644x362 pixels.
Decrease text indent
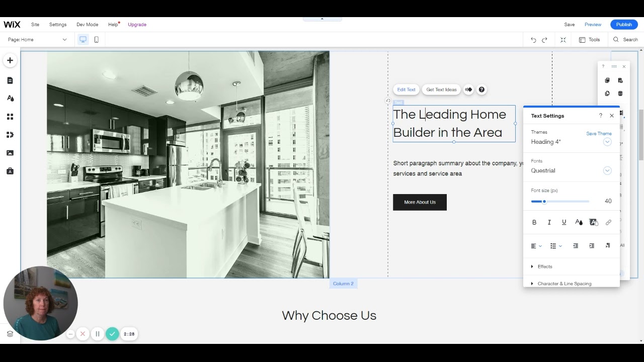point(576,246)
